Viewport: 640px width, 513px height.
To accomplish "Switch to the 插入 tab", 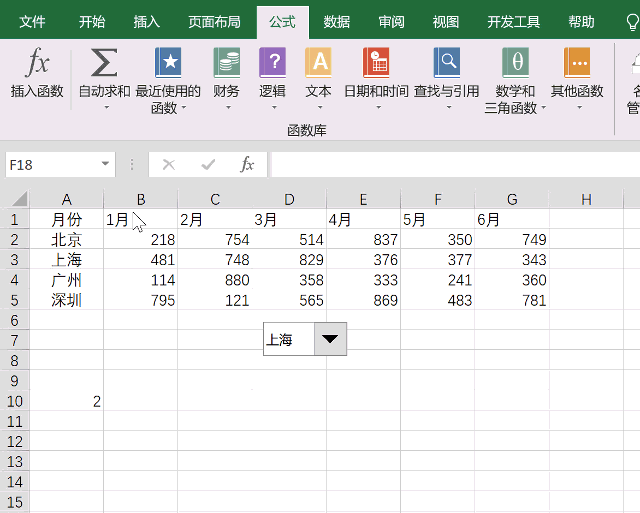I will [147, 22].
